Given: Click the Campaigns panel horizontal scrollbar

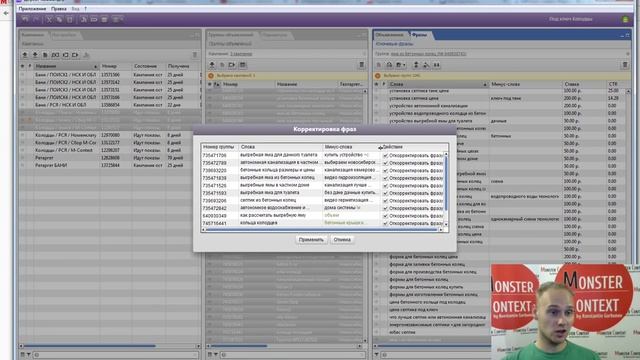Looking at the screenshot, I should [89, 346].
